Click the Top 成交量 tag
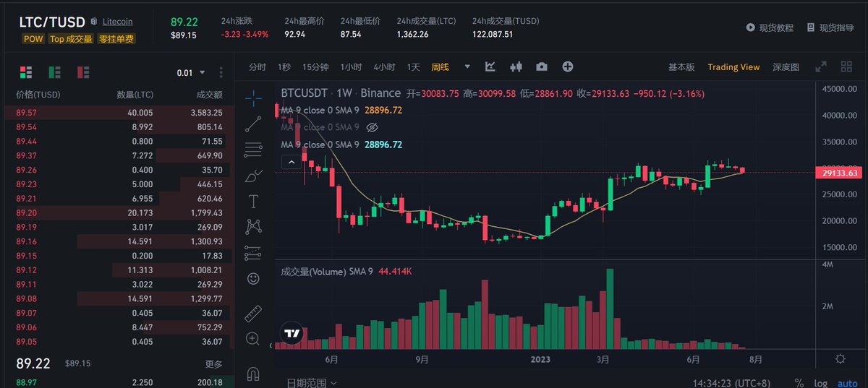 coord(71,39)
